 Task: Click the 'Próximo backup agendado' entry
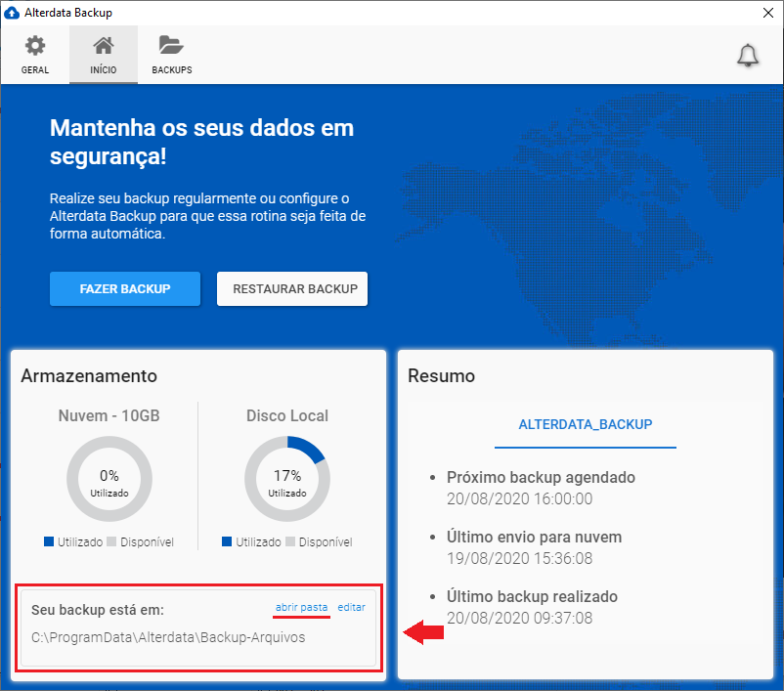(x=541, y=478)
